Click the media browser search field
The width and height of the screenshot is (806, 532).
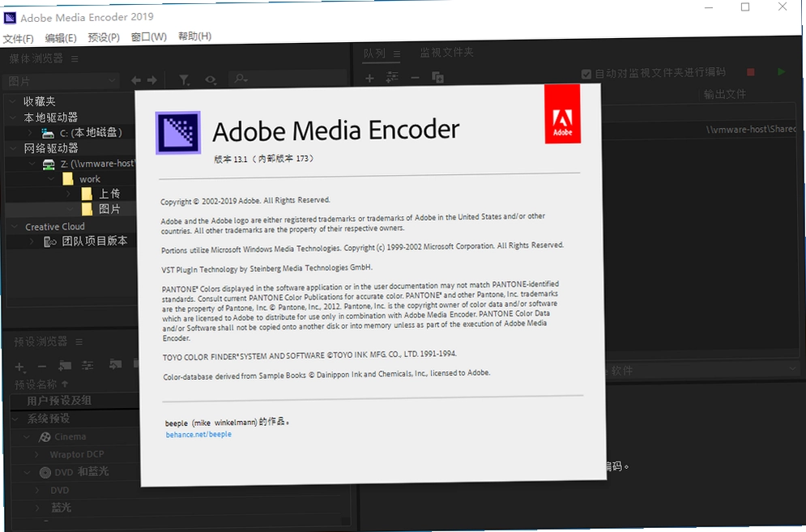288,79
